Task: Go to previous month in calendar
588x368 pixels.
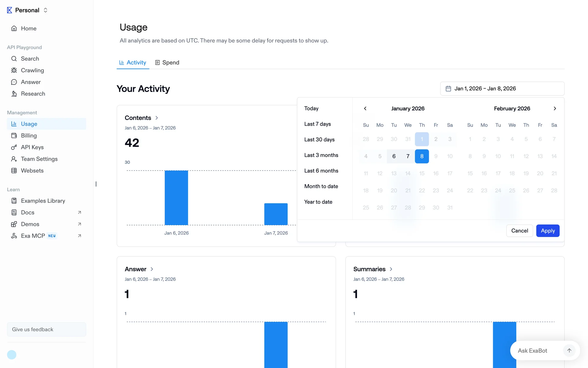Action: click(x=365, y=109)
